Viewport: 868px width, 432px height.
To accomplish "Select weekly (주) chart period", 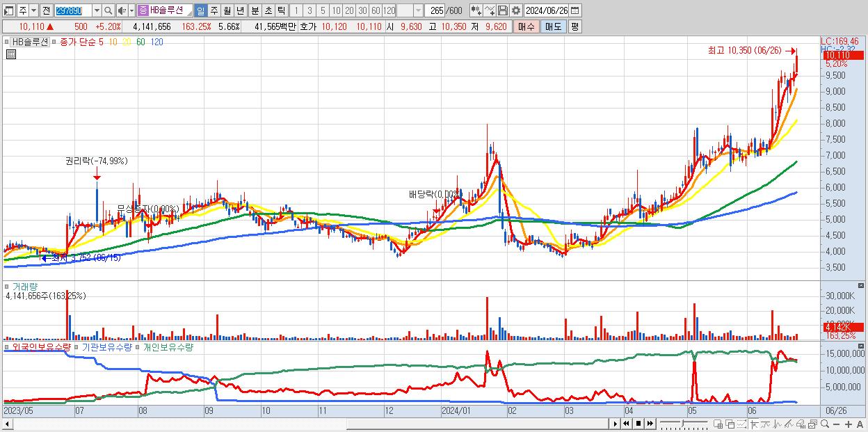I will (214, 10).
